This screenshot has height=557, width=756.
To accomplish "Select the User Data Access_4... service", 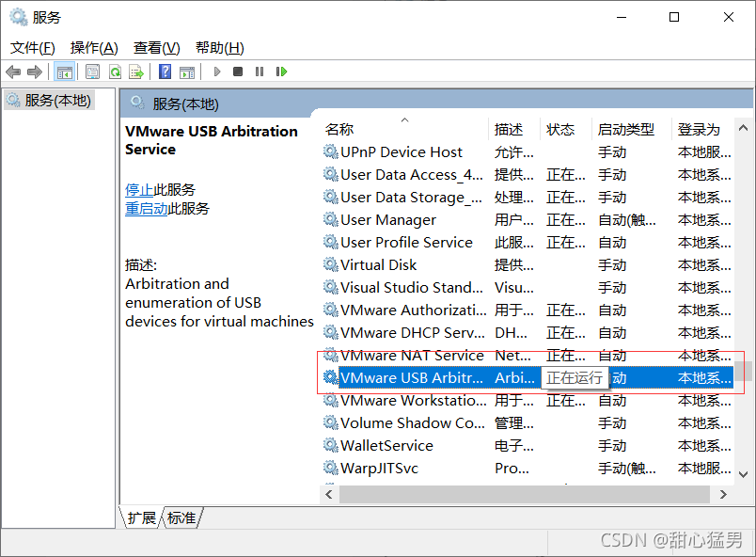I will (x=528, y=175).
